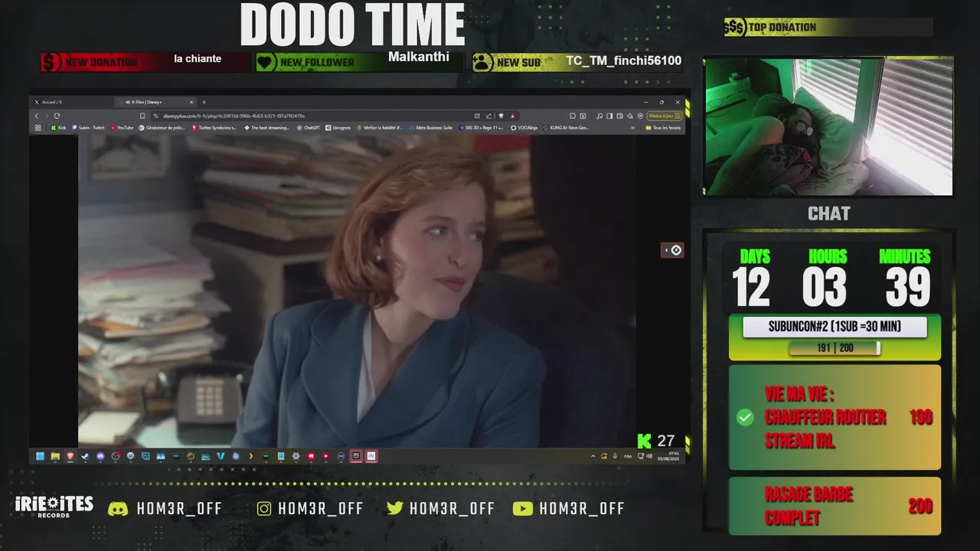
Task: Open the Tous les favoris folder
Action: pos(663,128)
